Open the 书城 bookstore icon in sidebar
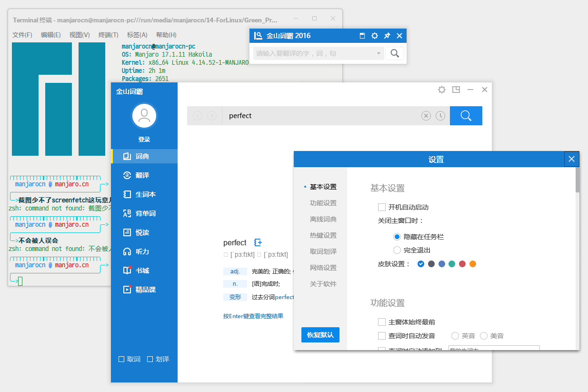Image resolution: width=588 pixels, height=392 pixels. 127,271
